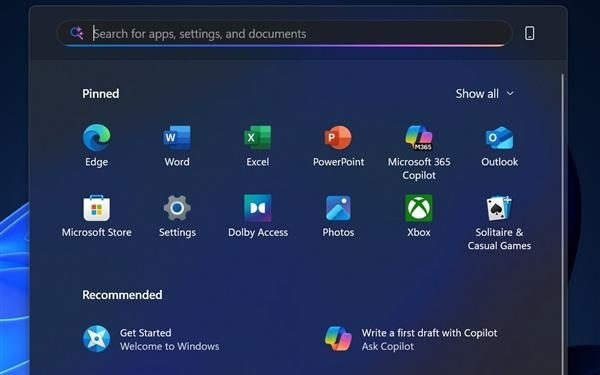Open the phone link icon beside search
Viewport: 600px width, 375px height.
(530, 33)
